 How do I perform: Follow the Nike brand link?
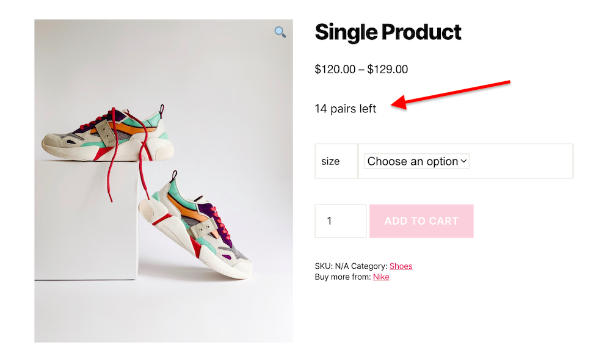pyautogui.click(x=381, y=277)
